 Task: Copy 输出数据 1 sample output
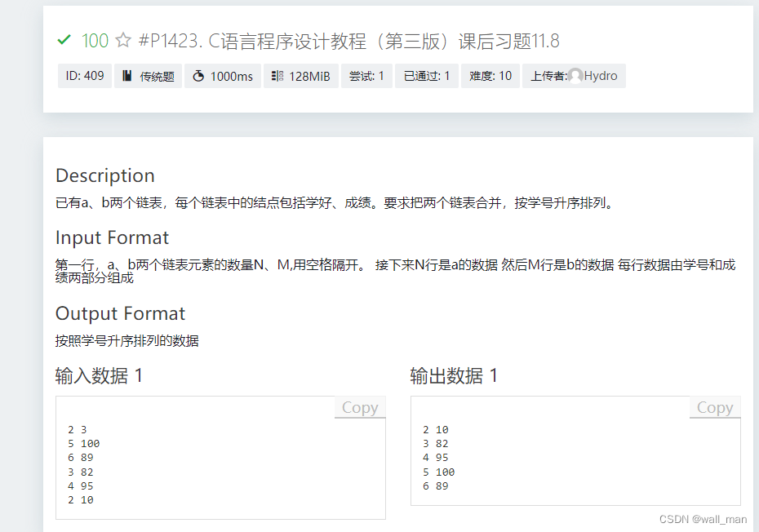click(714, 407)
